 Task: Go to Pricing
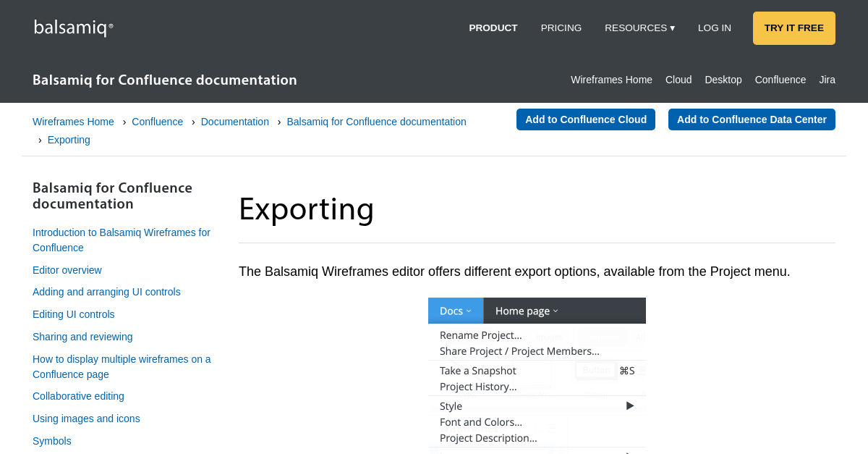coord(561,28)
